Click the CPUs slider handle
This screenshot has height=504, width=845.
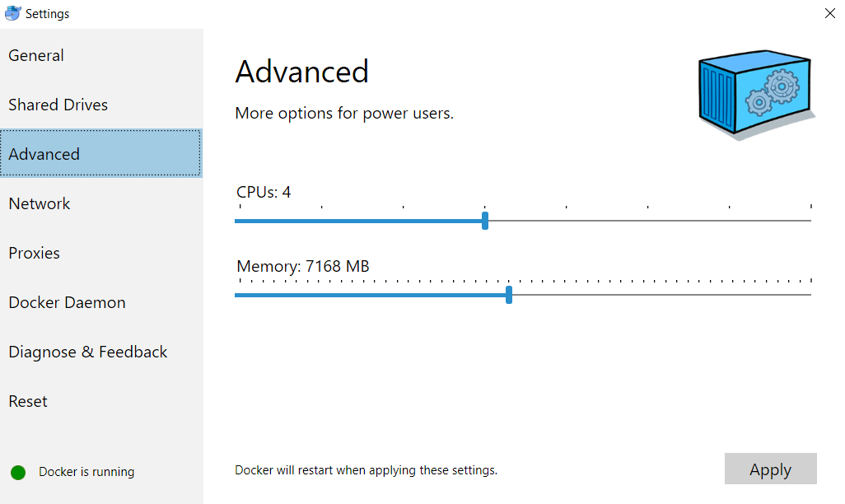[485, 221]
